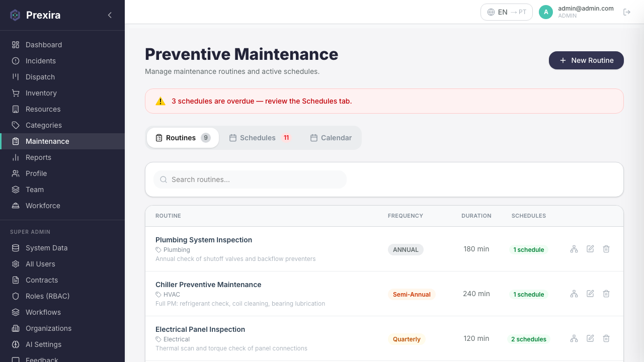This screenshot has width=644, height=362.
Task: Delete the Plumbing System Inspection routine
Action: click(x=606, y=249)
